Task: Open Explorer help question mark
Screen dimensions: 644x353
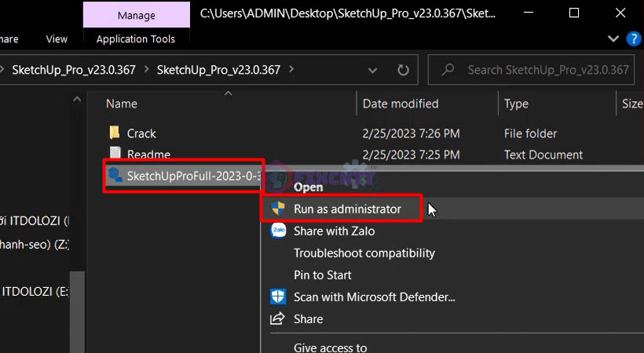Action: (x=633, y=38)
